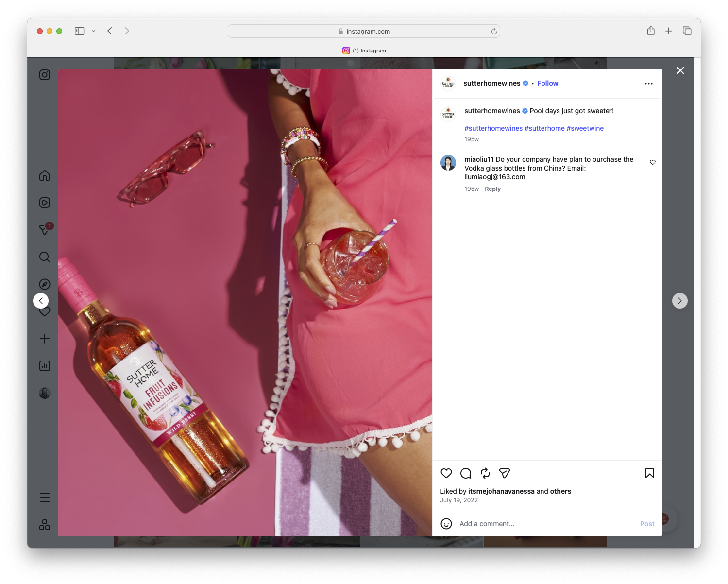This screenshot has height=584, width=728.
Task: Follow sutterhomewines via the Follow link
Action: pyautogui.click(x=547, y=83)
